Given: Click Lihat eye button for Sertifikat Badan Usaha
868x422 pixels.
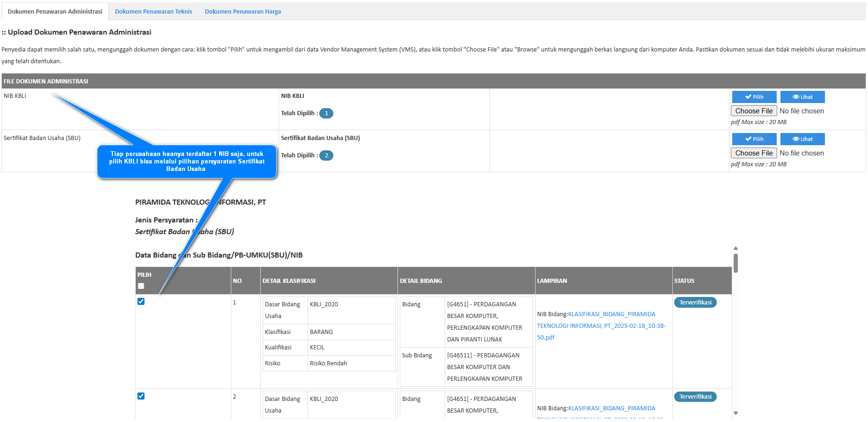Looking at the screenshot, I should click(x=802, y=139).
